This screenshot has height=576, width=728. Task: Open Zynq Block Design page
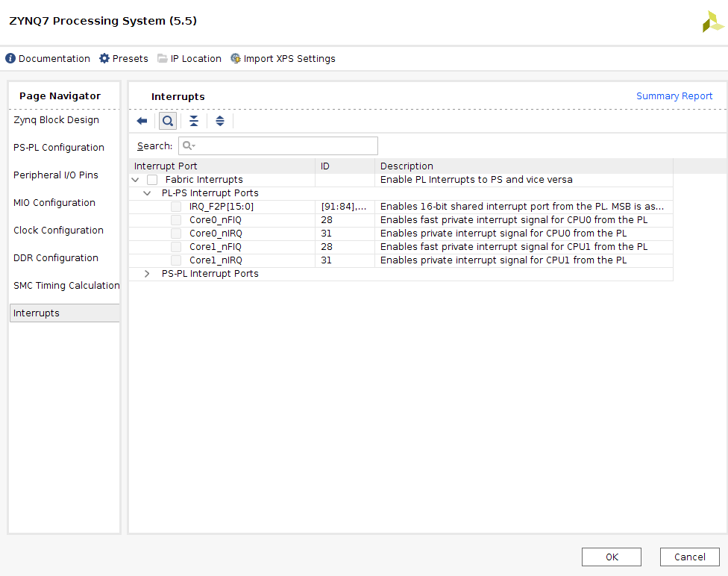(56, 120)
